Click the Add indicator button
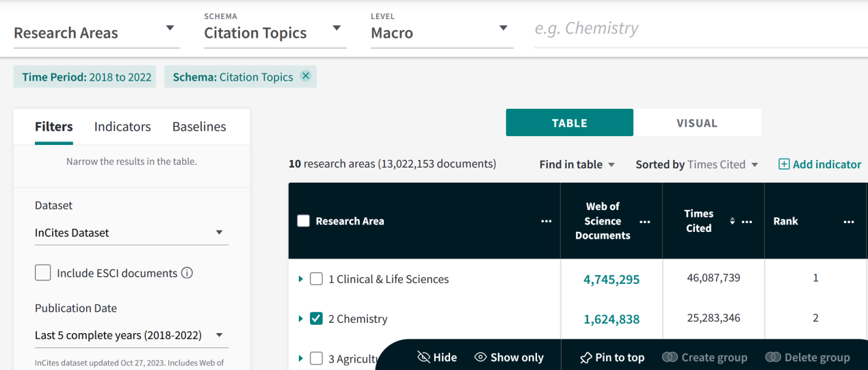The width and height of the screenshot is (868, 370). click(x=819, y=164)
